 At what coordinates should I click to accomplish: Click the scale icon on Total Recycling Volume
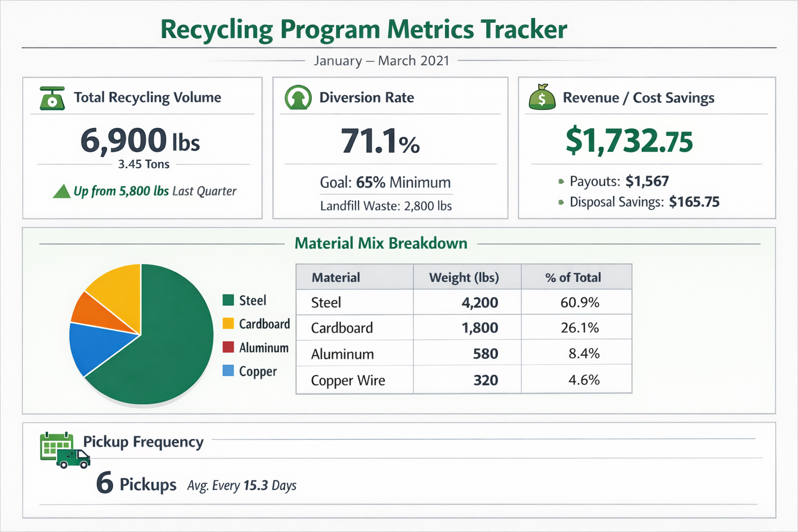(52, 98)
